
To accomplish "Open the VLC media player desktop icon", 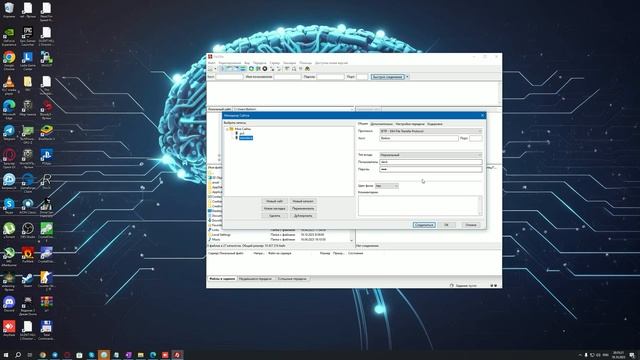I will tap(9, 84).
